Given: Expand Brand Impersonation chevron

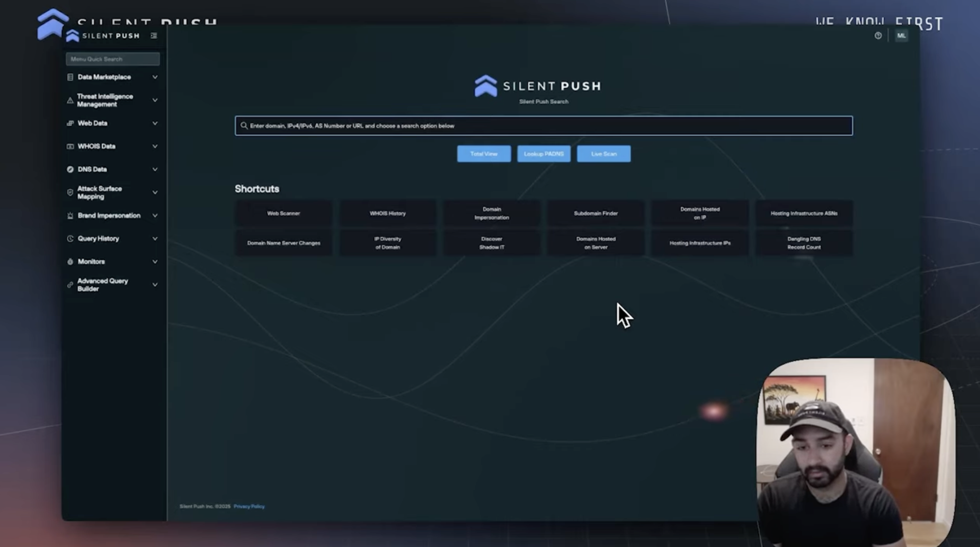Looking at the screenshot, I should click(x=155, y=216).
